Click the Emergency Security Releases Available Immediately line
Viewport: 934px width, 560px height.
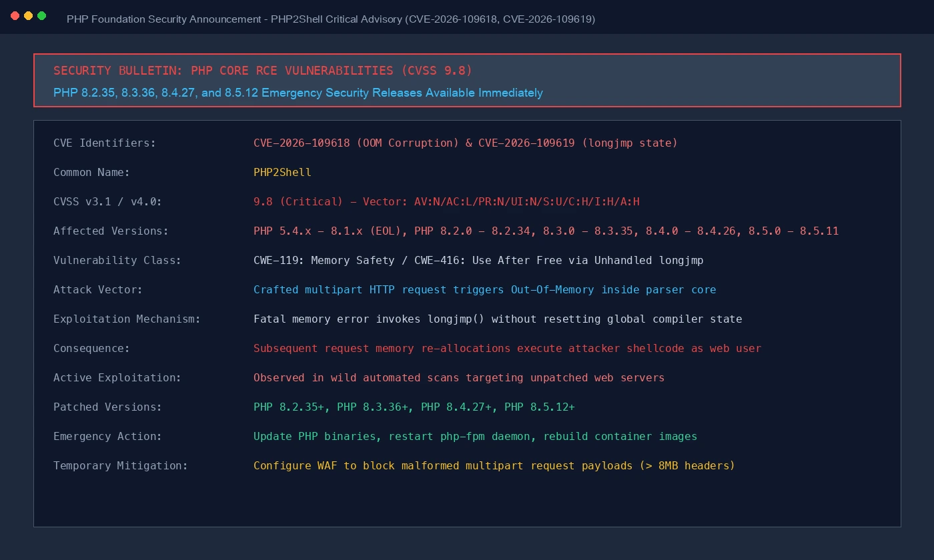coord(298,93)
